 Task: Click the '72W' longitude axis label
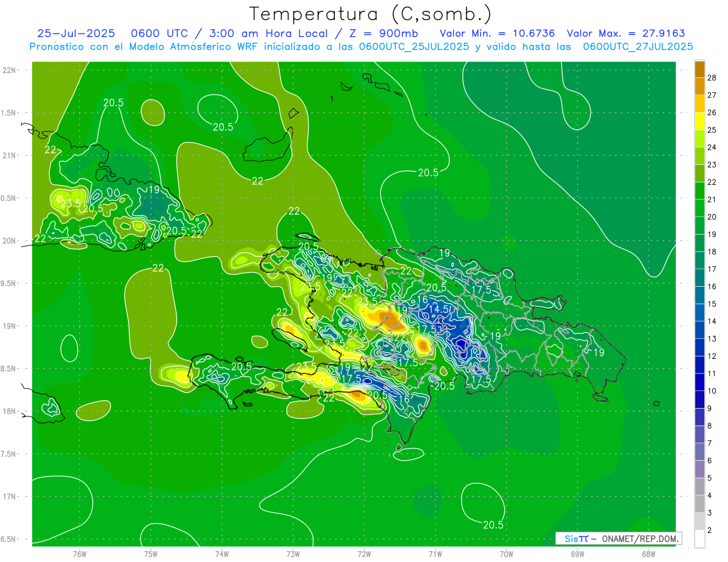[x=364, y=554]
